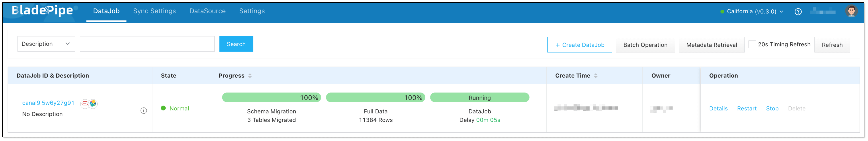Click the Schema Migration progress bar

[x=271, y=98]
